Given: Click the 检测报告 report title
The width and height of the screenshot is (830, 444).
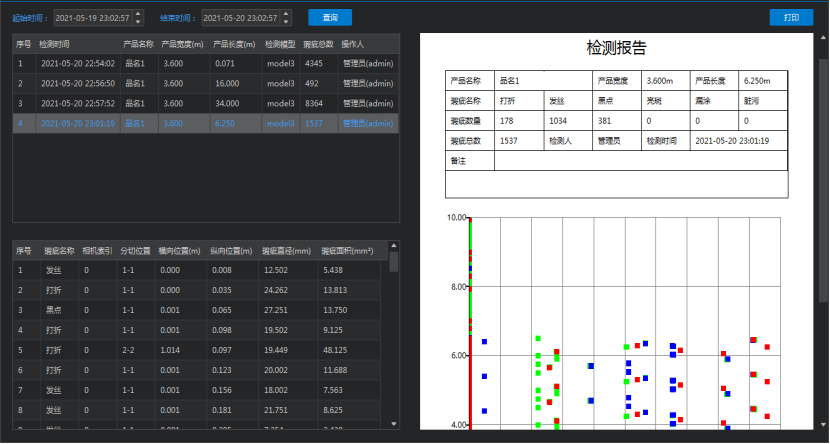Looking at the screenshot, I should [x=616, y=48].
